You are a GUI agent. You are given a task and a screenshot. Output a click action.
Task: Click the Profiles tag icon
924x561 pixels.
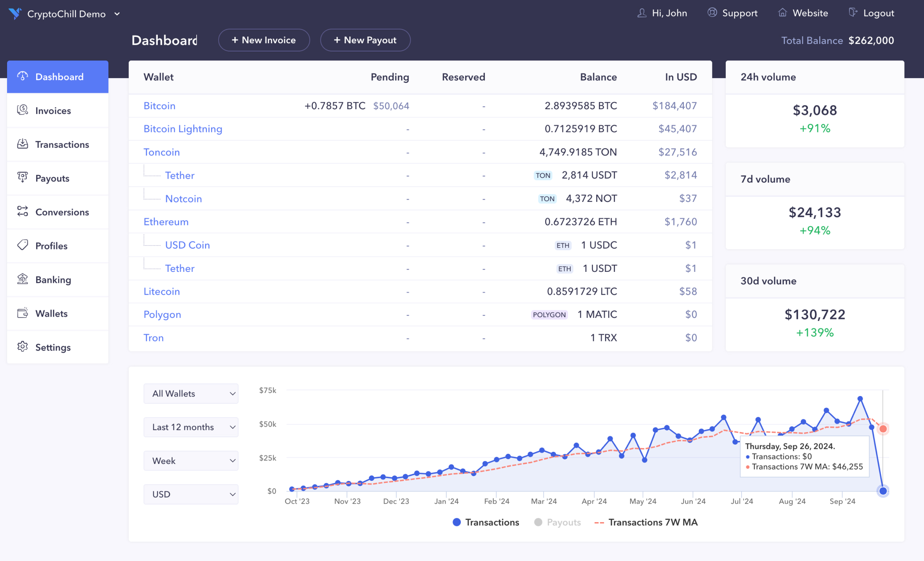(x=22, y=245)
